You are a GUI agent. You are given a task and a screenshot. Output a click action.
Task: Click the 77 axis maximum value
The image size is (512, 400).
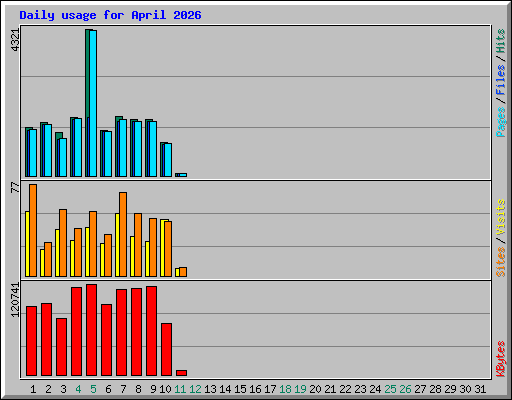point(15,187)
